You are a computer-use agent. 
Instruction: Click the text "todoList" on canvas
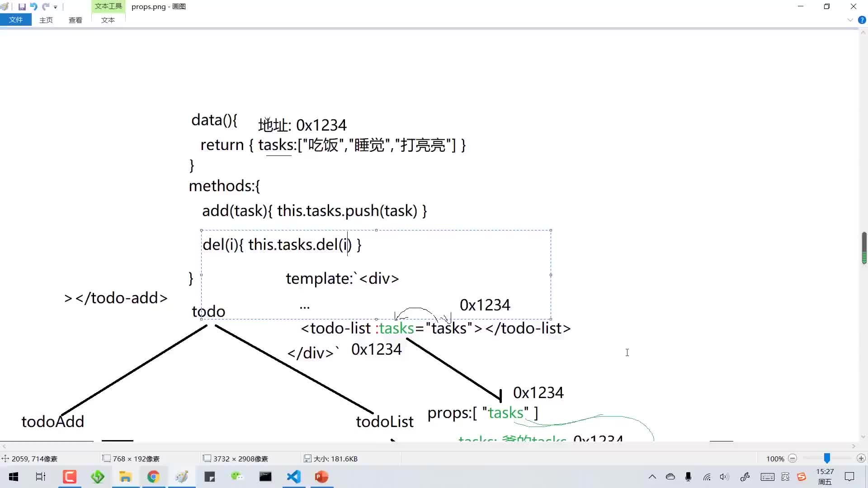(385, 421)
